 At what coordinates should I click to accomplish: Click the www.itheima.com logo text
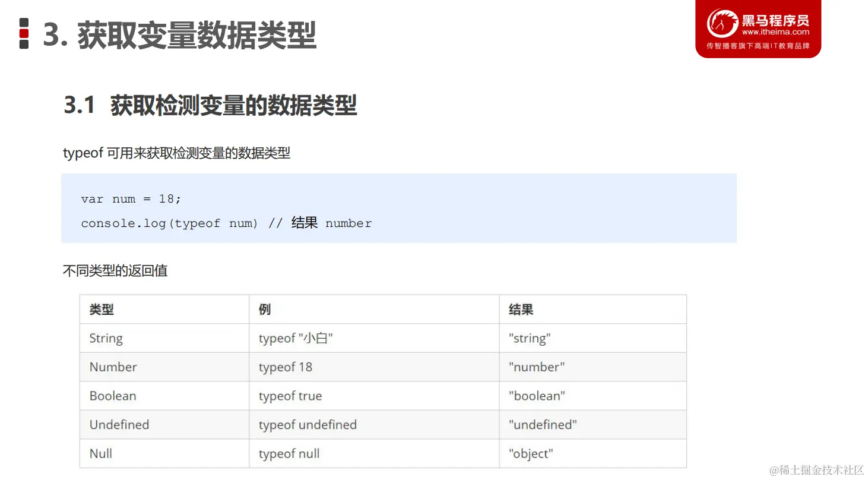pos(776,32)
